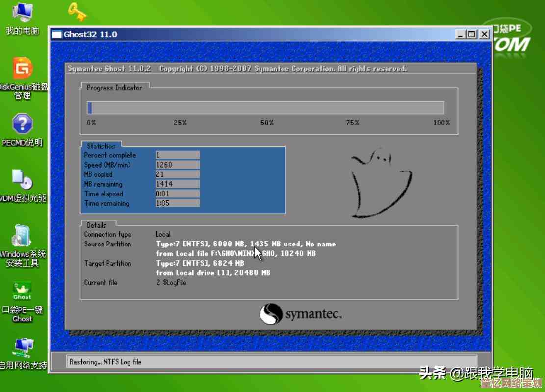This screenshot has width=545, height=392.
Task: Launch the VDM虚拟光驱 virtual drive icon
Action: (22, 180)
